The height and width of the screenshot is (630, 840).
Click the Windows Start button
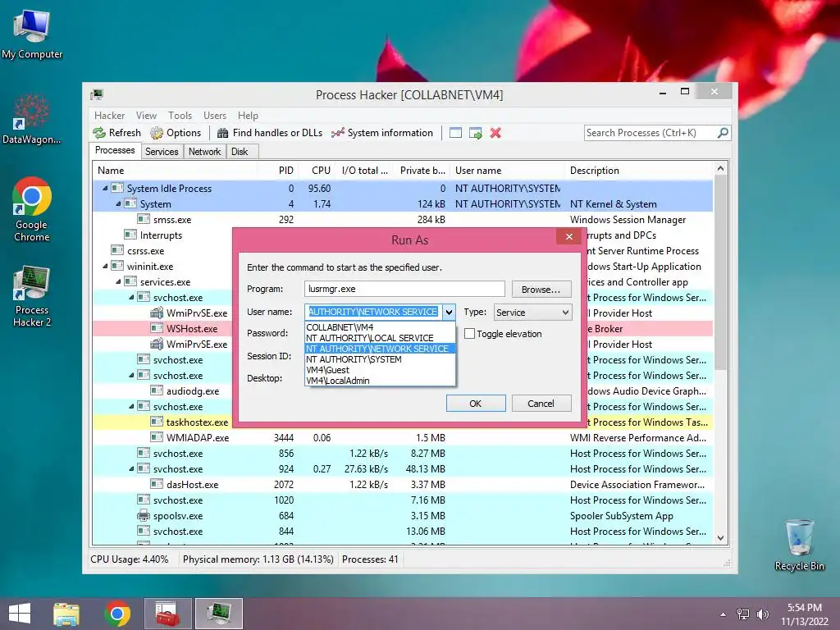click(x=20, y=614)
